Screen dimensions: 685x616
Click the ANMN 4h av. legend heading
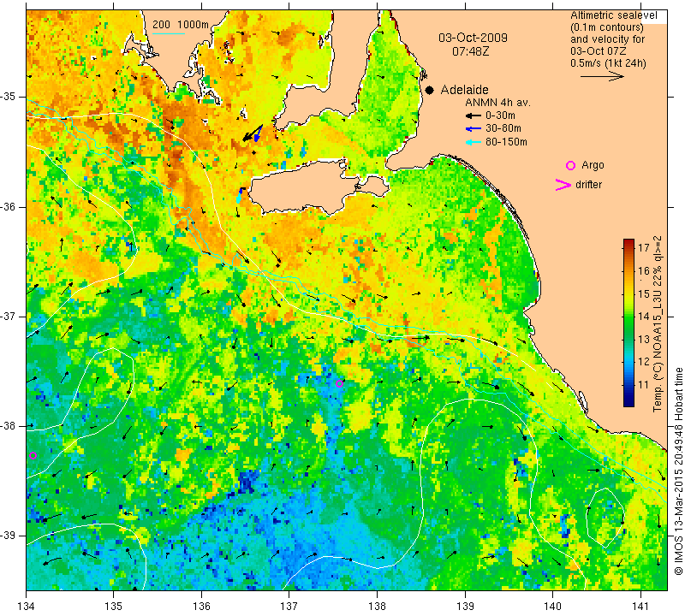click(497, 103)
